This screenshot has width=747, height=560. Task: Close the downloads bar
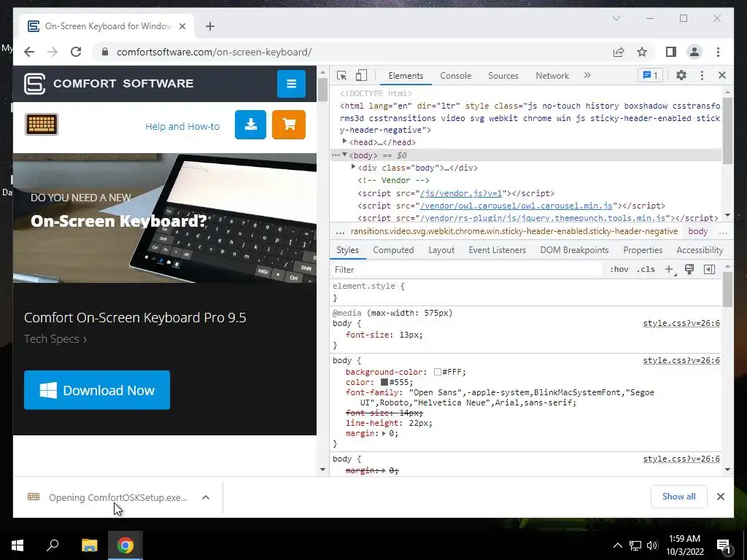click(720, 497)
